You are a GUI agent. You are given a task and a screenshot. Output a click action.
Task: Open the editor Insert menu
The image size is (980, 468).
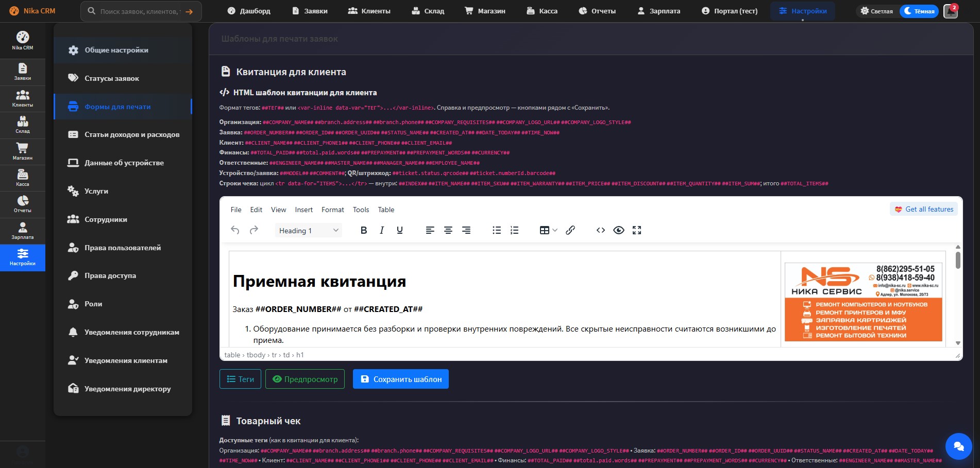tap(304, 210)
